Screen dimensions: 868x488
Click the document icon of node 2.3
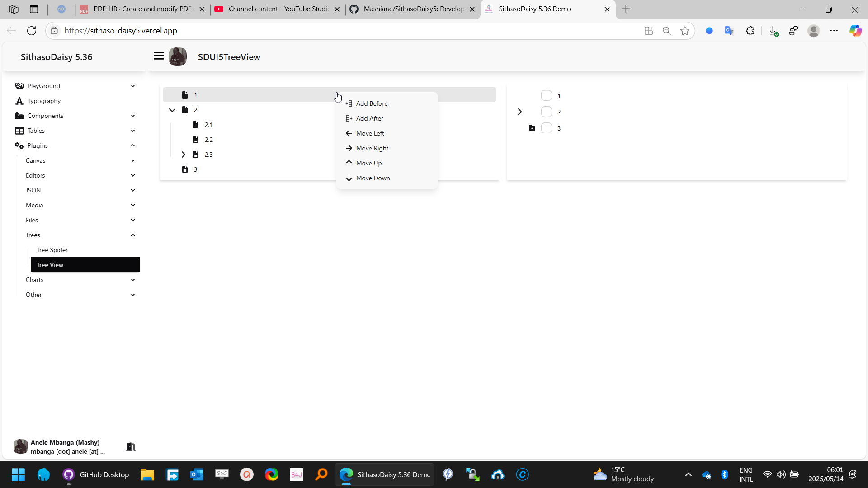(196, 155)
